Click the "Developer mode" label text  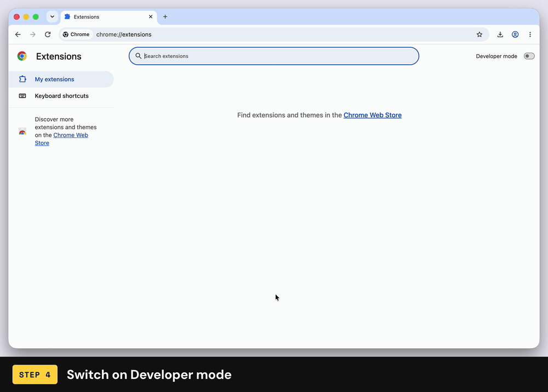pos(496,56)
